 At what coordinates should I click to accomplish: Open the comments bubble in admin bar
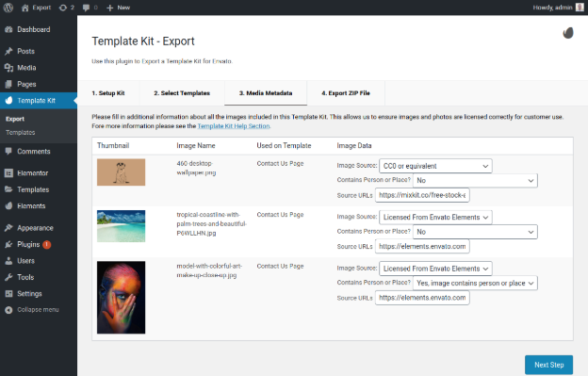pos(90,8)
